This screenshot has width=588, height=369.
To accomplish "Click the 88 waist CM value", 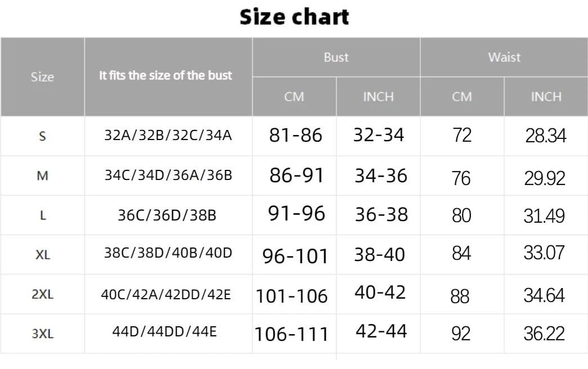I will pos(460,296).
